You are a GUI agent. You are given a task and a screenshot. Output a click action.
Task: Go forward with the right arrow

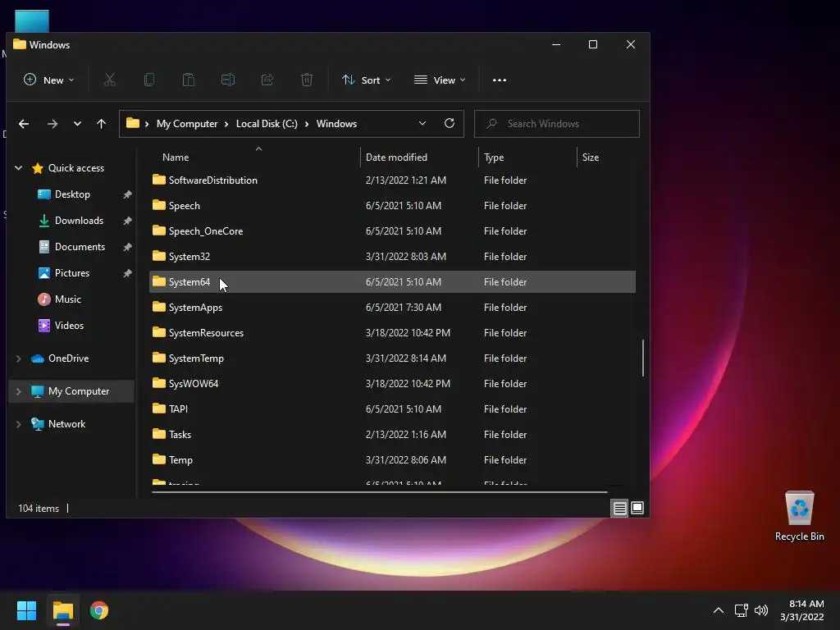(52, 124)
